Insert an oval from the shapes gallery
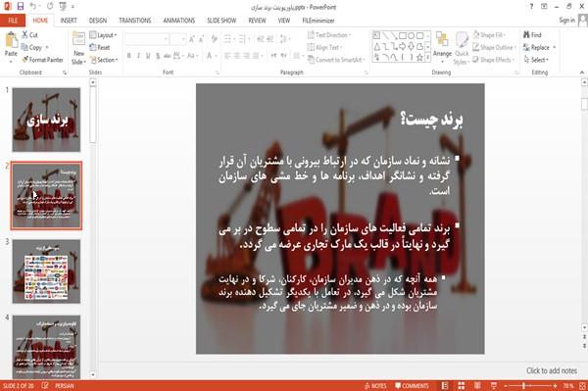The width and height of the screenshot is (588, 391). click(x=411, y=35)
